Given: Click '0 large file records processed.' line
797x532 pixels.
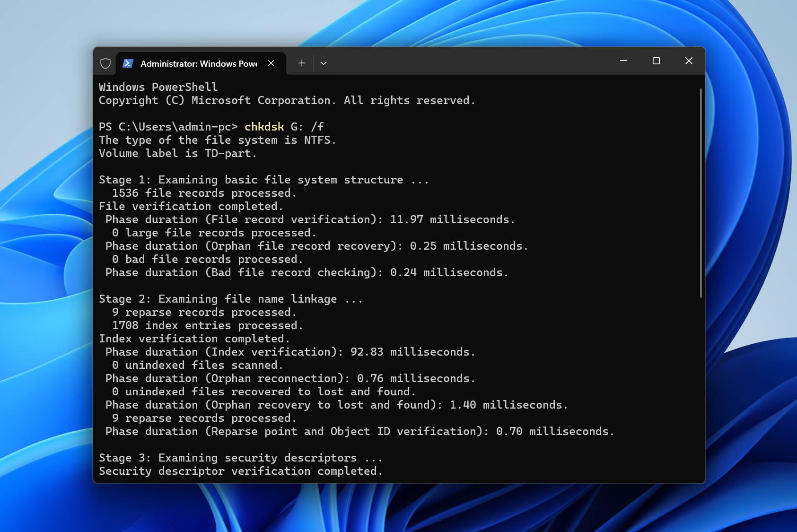Looking at the screenshot, I should (x=214, y=233).
